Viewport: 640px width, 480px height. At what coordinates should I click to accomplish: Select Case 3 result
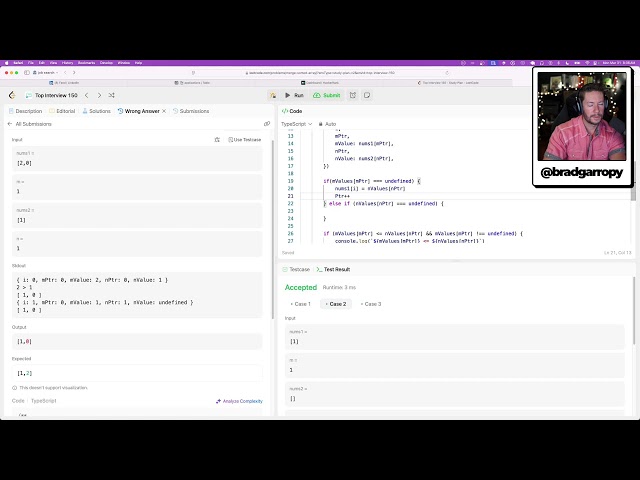click(371, 304)
